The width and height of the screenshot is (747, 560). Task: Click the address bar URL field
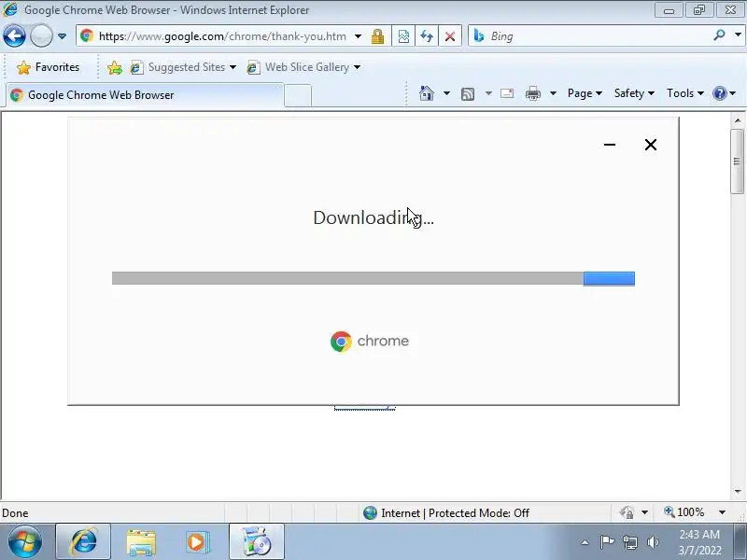tap(222, 36)
